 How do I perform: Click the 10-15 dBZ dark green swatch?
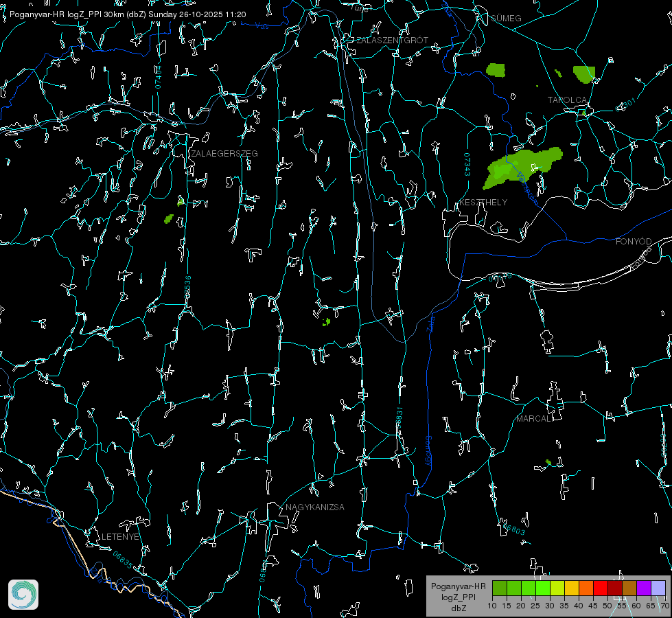500,588
